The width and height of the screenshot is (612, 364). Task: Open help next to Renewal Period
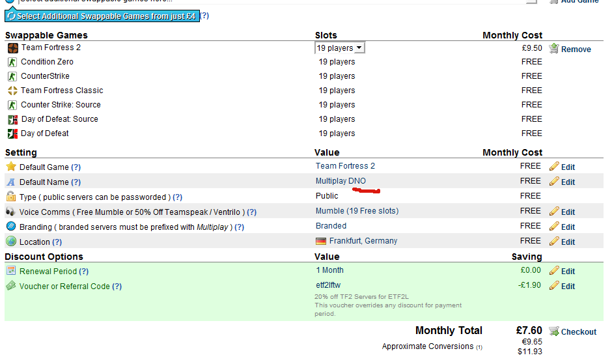point(83,271)
